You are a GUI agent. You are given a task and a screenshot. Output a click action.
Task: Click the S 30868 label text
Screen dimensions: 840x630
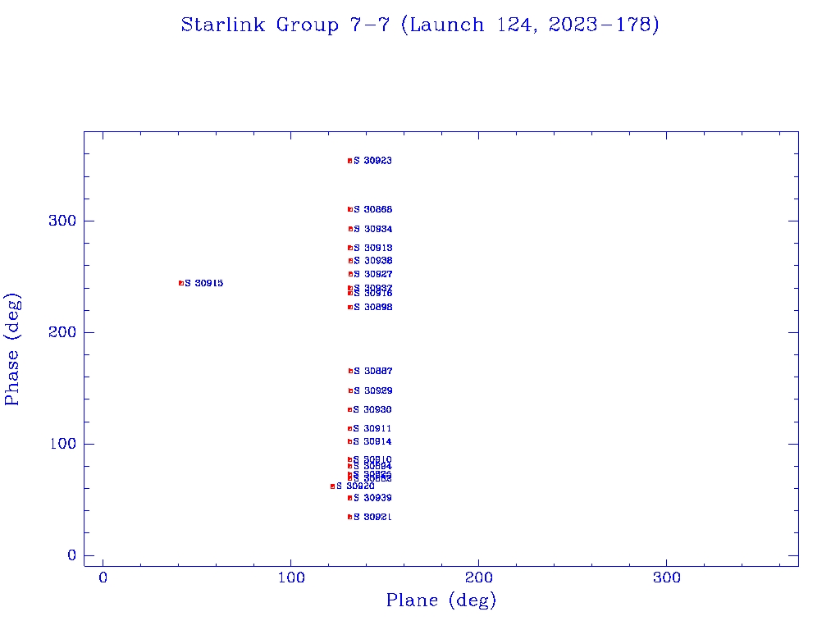[373, 209]
